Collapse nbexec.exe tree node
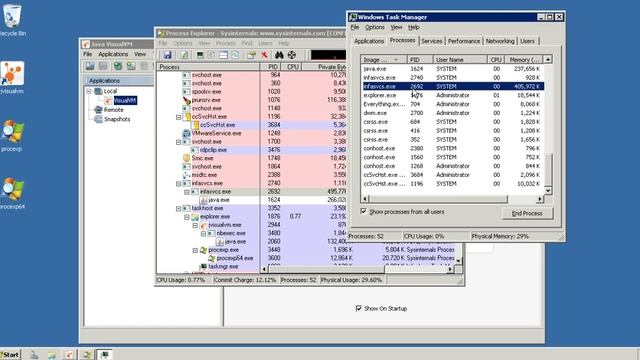Viewport: 640px width, 360px height. click(x=203, y=233)
